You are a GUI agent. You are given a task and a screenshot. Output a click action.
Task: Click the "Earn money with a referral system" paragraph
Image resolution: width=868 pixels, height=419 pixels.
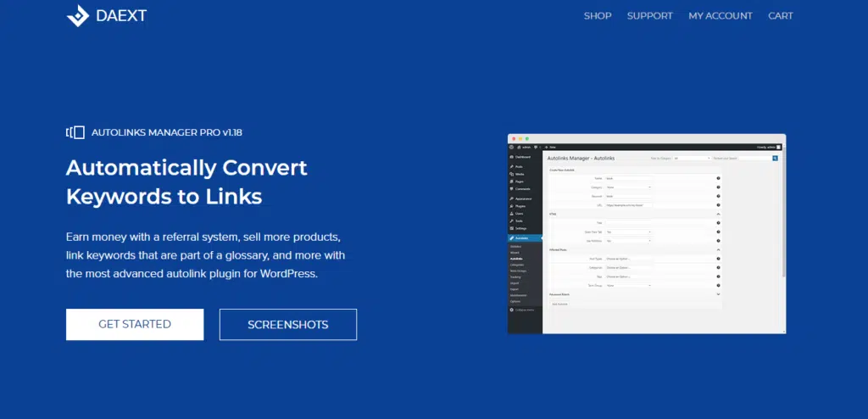[205, 255]
